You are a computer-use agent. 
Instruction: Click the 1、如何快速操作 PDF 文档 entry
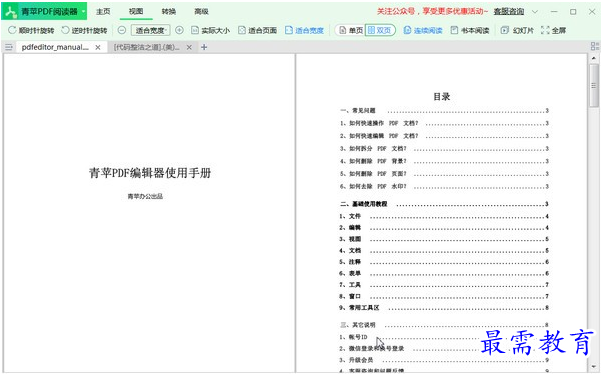(444, 123)
